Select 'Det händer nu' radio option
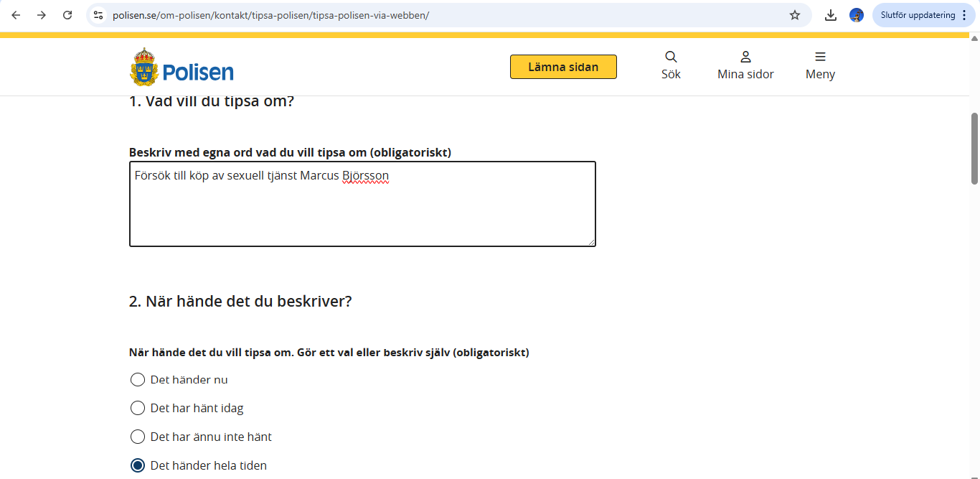 (138, 379)
